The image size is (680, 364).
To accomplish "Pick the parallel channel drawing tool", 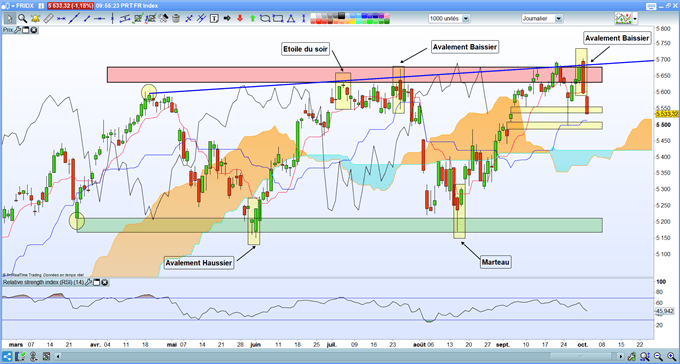I will pos(124,19).
